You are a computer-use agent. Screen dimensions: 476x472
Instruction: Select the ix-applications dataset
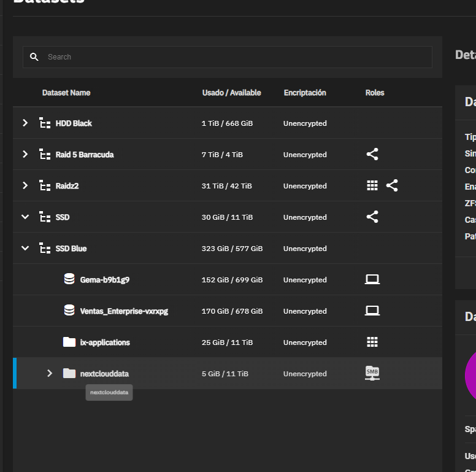pos(105,342)
